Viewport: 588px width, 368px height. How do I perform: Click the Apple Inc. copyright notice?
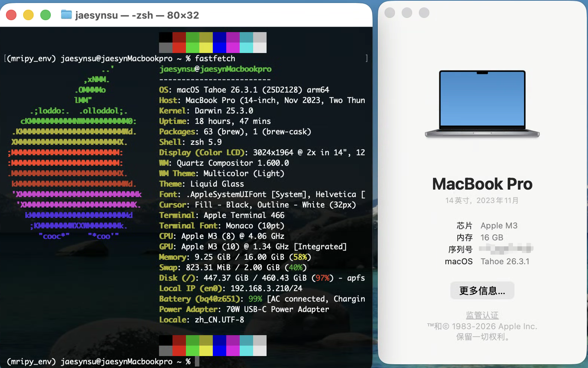(482, 331)
